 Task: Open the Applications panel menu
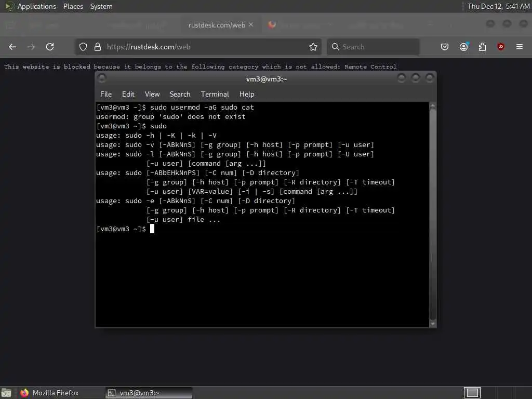pyautogui.click(x=37, y=6)
